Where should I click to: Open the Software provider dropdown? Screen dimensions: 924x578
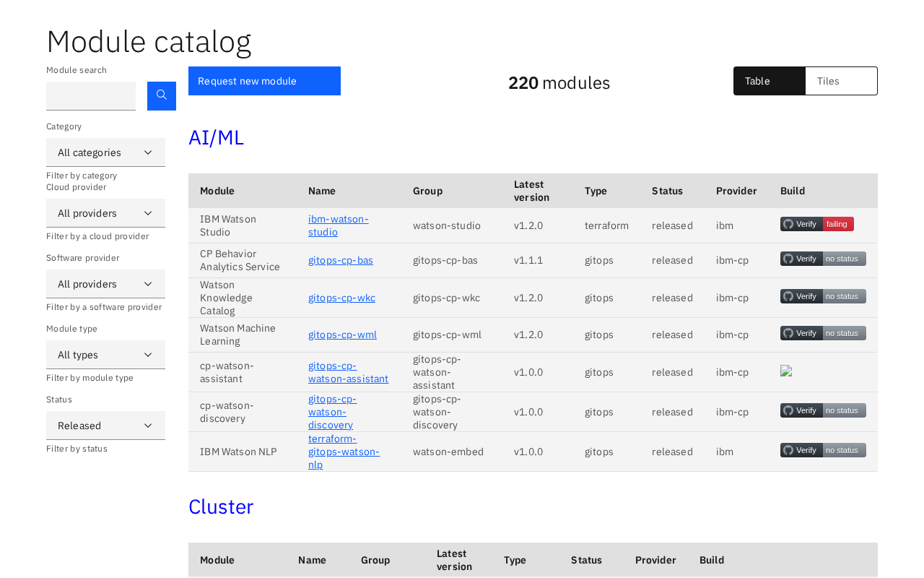pos(105,284)
